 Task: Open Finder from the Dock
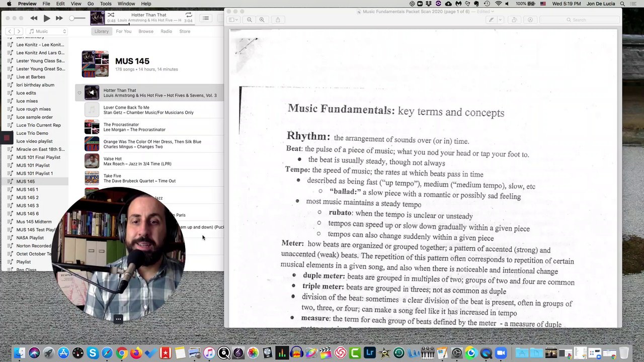click(20, 353)
